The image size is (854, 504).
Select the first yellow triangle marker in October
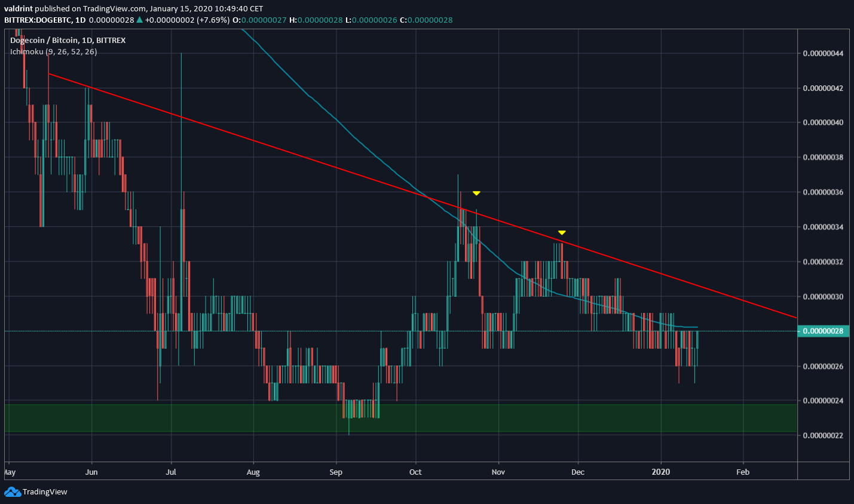(x=476, y=192)
